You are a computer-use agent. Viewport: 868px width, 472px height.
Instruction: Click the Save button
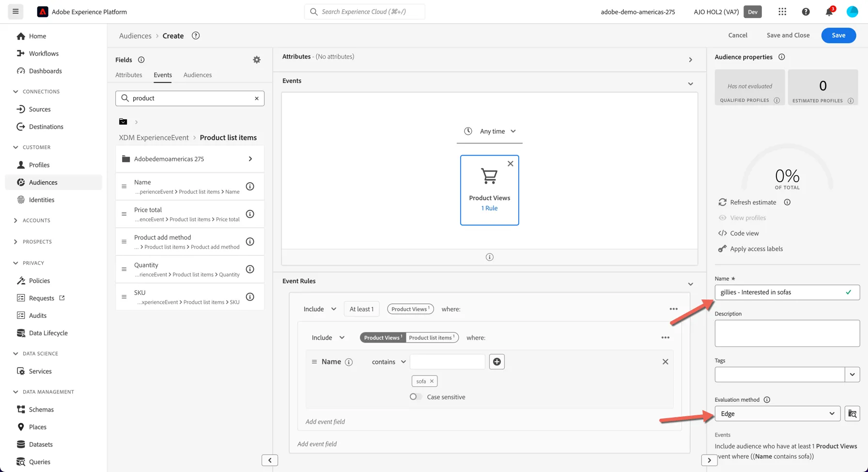pyautogui.click(x=838, y=35)
